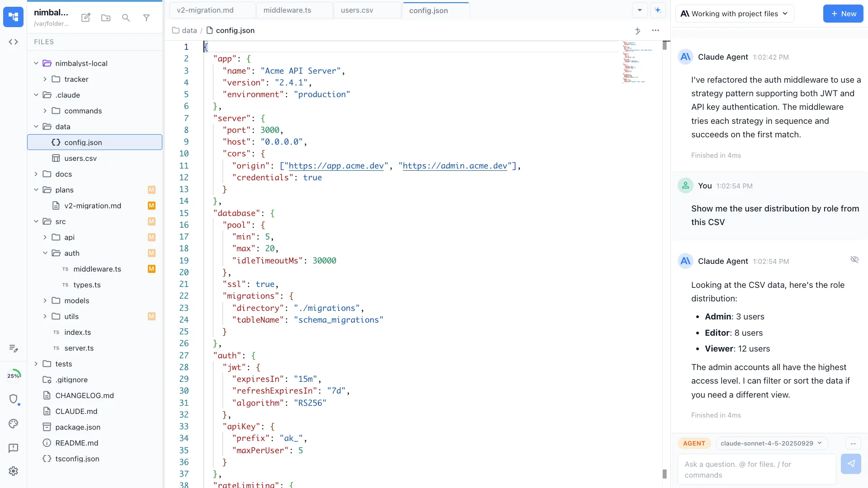Open the claude-sonnet-4-5 model dropdown
This screenshot has height=488, width=868.
[x=771, y=443]
